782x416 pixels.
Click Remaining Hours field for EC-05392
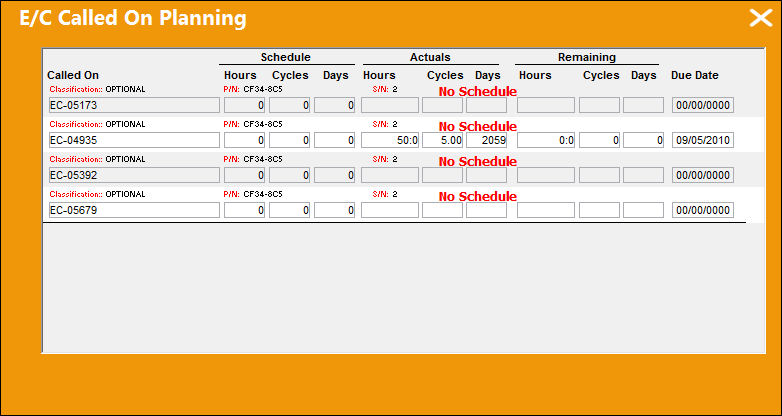(x=546, y=175)
